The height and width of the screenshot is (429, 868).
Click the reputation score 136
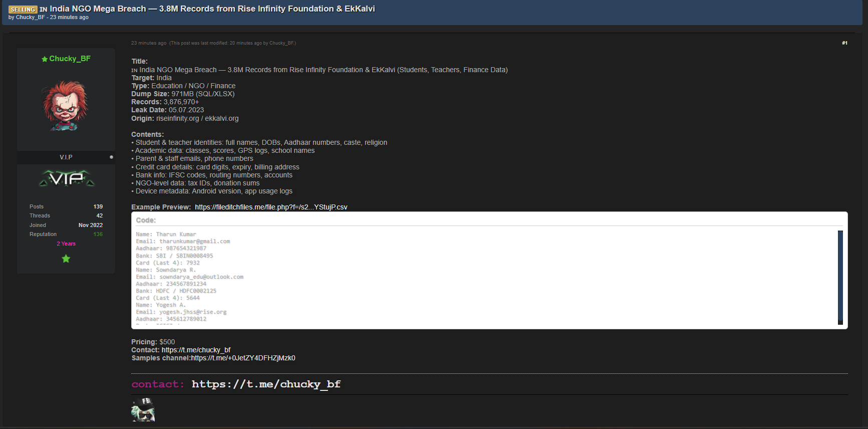coord(98,234)
